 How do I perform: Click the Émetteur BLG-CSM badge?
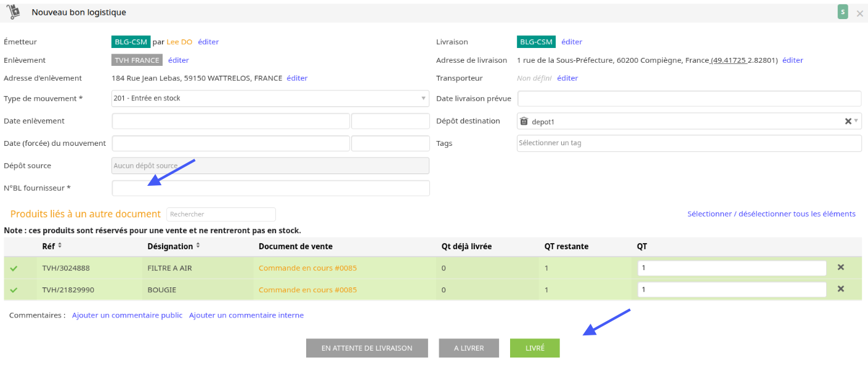click(131, 42)
